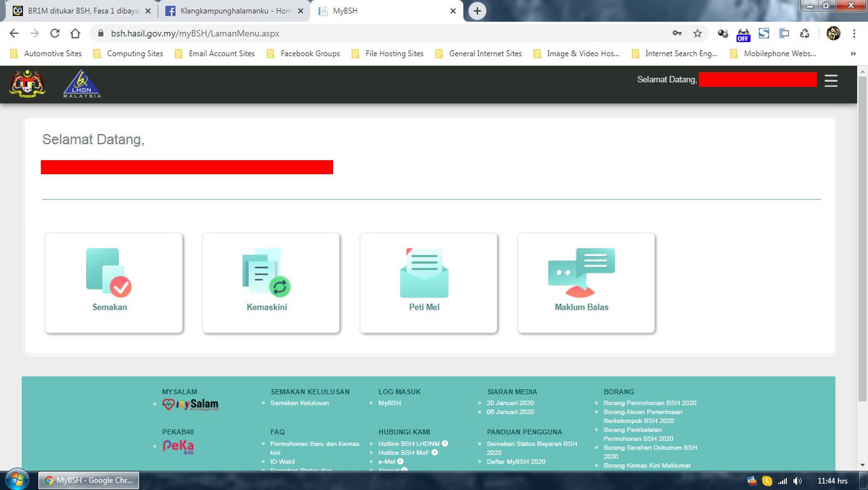Open the Maklum Balas feedback tile

(586, 283)
